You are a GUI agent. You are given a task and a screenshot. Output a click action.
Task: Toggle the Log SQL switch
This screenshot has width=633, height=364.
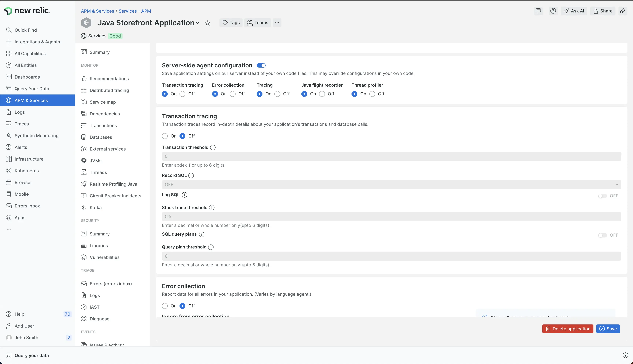(602, 196)
